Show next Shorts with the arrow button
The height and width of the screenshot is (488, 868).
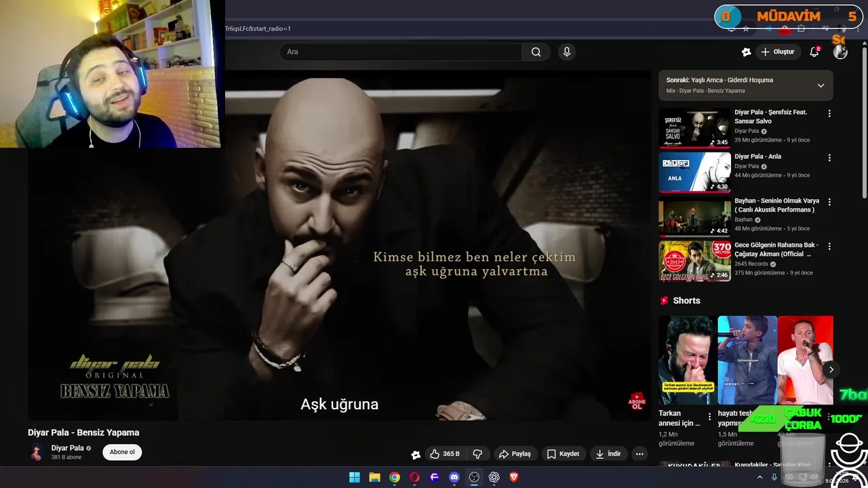[831, 369]
